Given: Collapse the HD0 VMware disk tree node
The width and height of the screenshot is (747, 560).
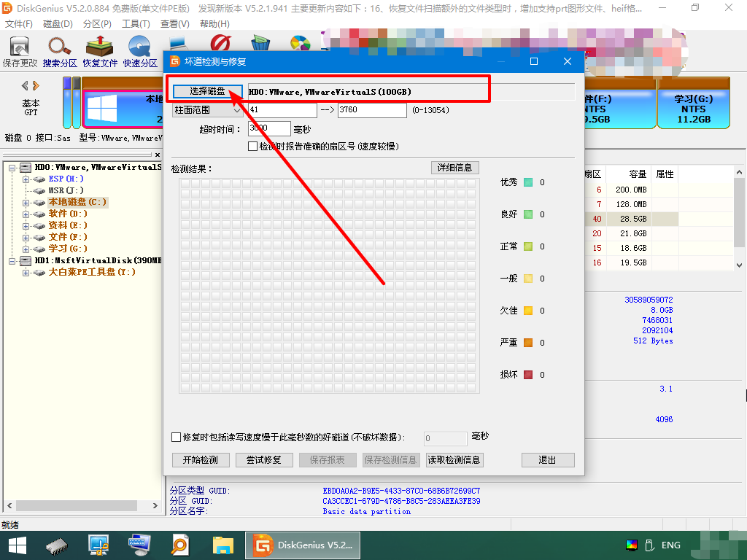Looking at the screenshot, I should 13,167.
